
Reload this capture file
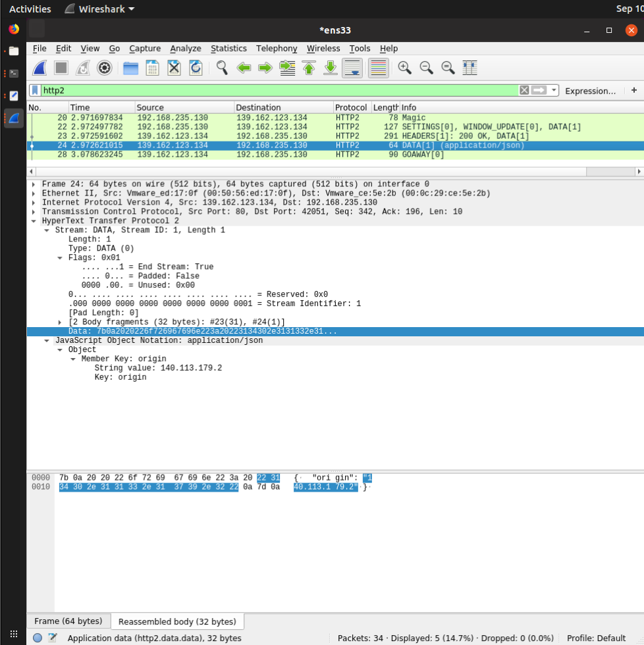(x=196, y=68)
